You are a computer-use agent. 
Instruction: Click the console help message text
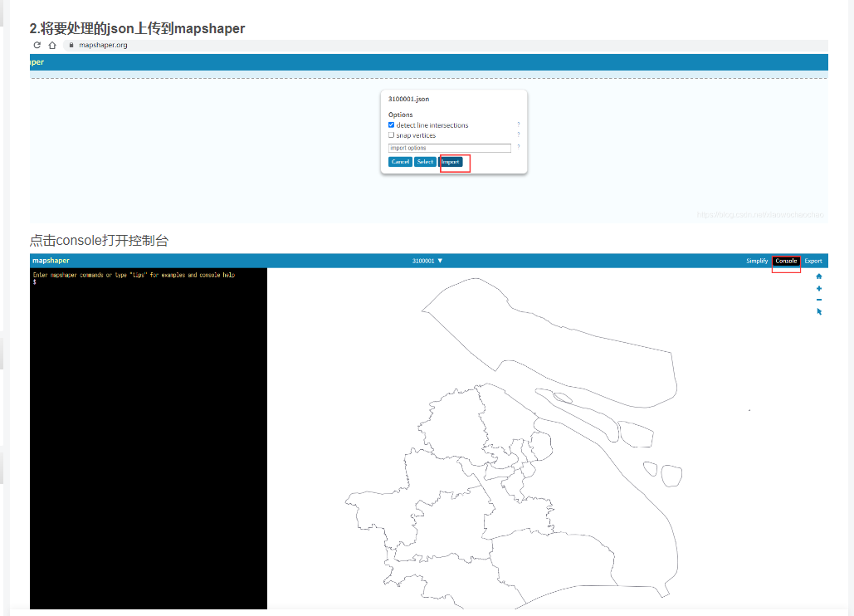(x=134, y=275)
